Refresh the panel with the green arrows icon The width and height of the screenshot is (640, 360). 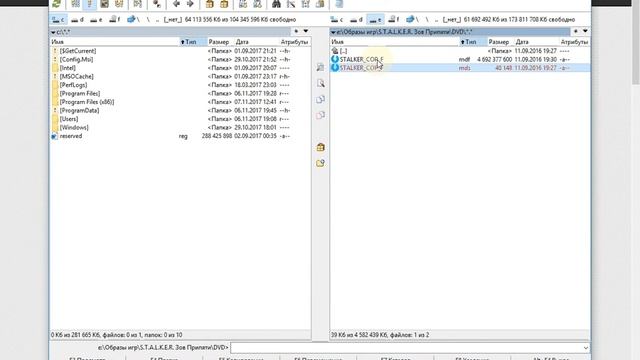pyautogui.click(x=56, y=4)
